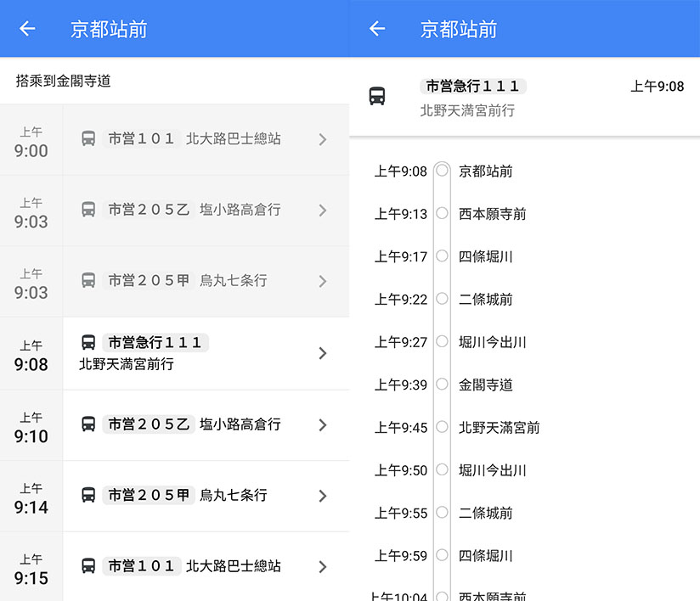Select stop marker for 二條城前 at 9:55
The width and height of the screenshot is (700, 601).
point(442,512)
